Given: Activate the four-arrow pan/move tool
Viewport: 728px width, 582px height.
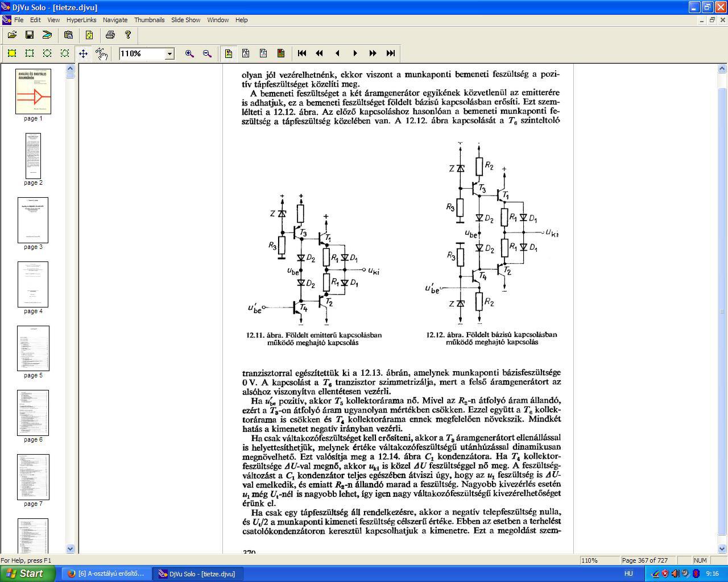Looking at the screenshot, I should tap(83, 53).
